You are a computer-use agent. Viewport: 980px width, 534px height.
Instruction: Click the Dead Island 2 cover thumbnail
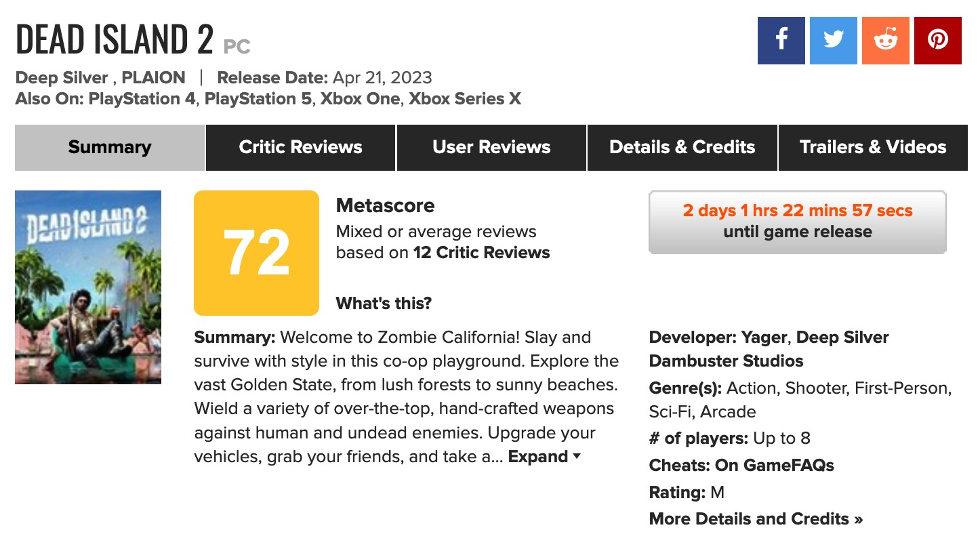(x=88, y=287)
